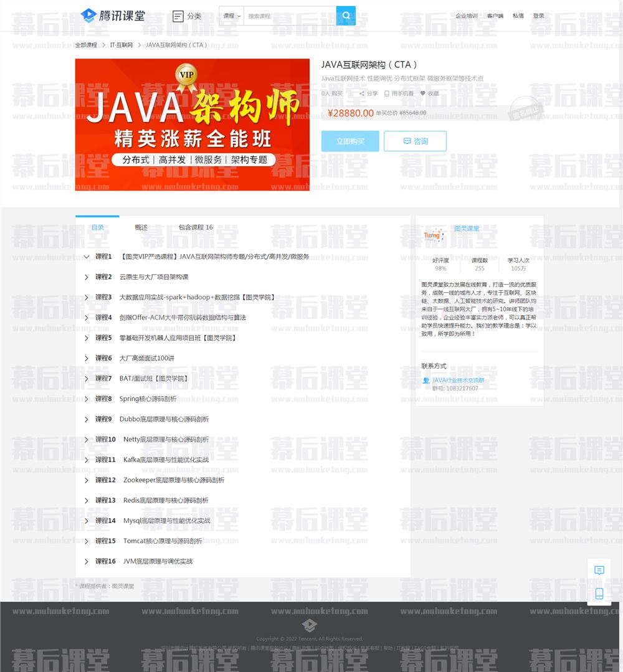The width and height of the screenshot is (623, 672).
Task: Switch to the 概述 tab
Action: tap(141, 227)
